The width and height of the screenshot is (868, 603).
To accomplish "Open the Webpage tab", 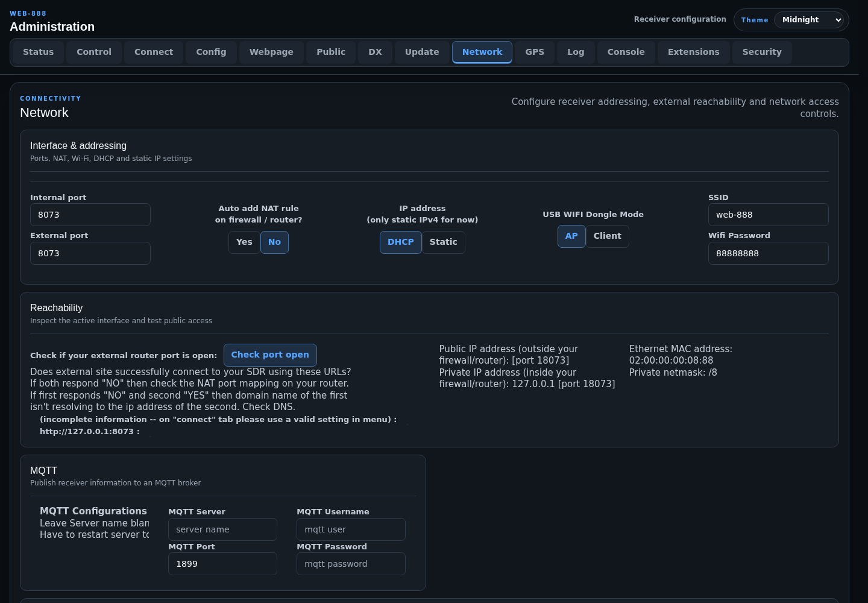I will [x=271, y=52].
